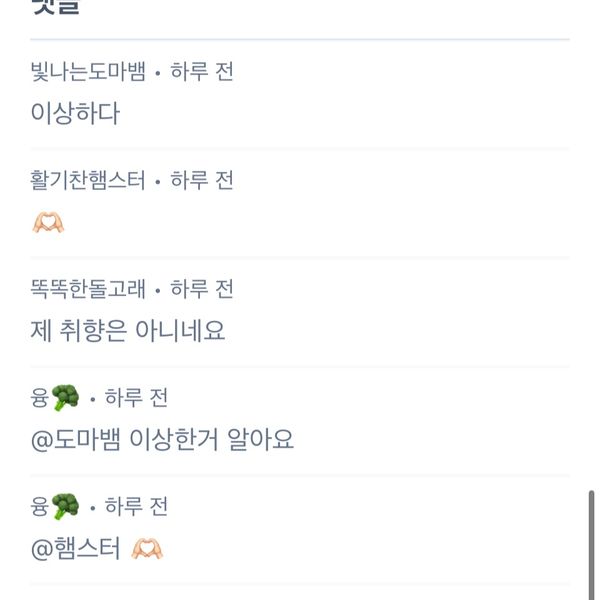Click the vertical scrollbar thumb on right edge
The image size is (600, 600).
tap(591, 545)
